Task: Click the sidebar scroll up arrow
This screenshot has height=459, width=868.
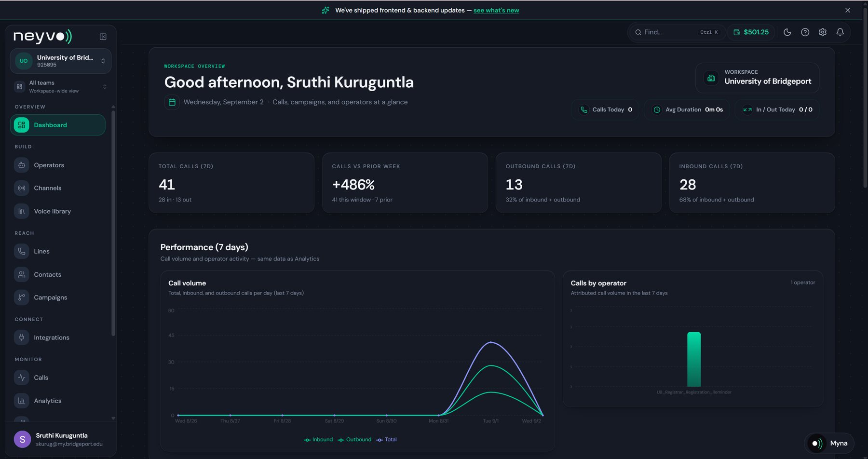Action: click(x=113, y=107)
